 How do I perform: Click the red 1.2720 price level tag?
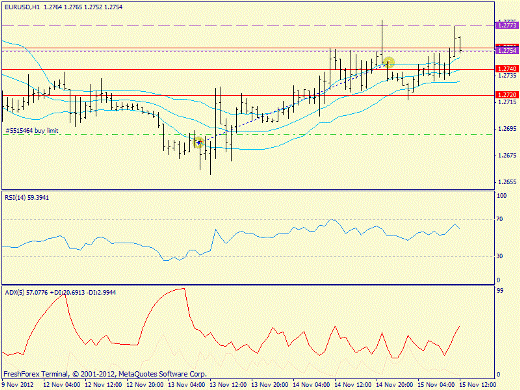pyautogui.click(x=507, y=95)
